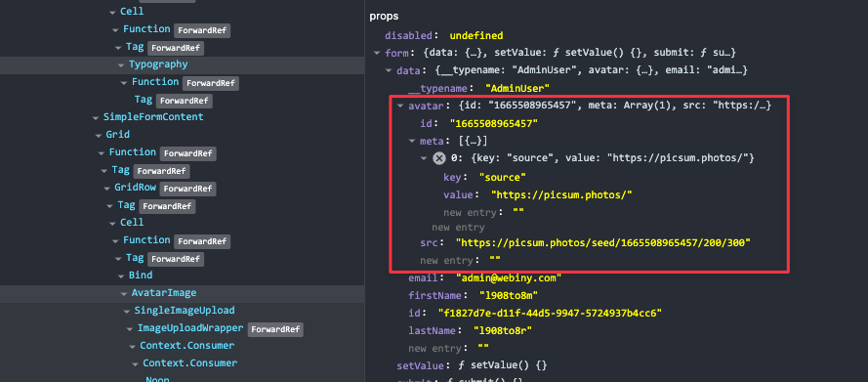Select the Function row directly below Grid

click(x=133, y=152)
